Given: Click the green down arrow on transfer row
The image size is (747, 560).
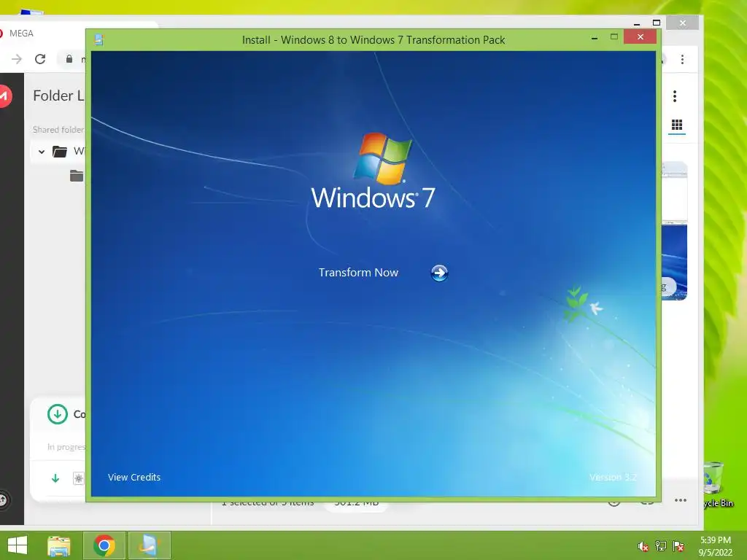Looking at the screenshot, I should 55,478.
